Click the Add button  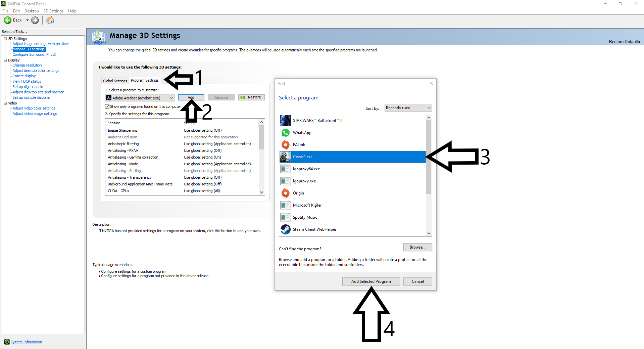coord(191,97)
